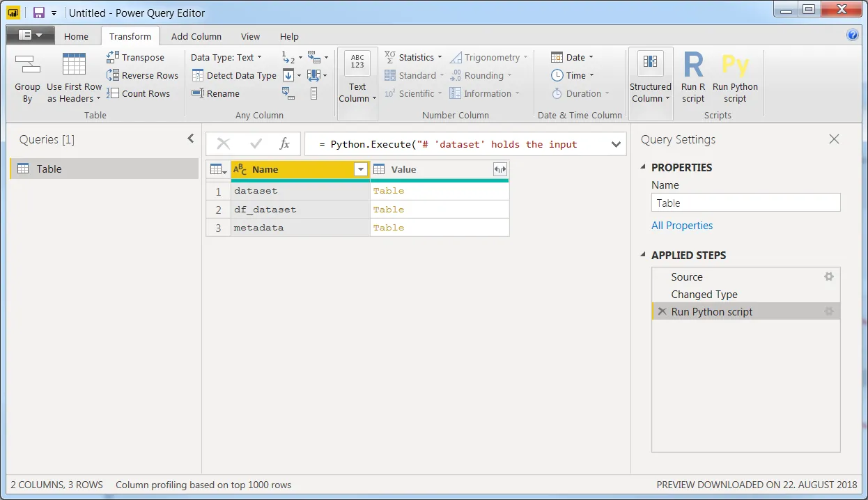868x500 pixels.
Task: Open the Date dropdown
Action: coord(572,57)
